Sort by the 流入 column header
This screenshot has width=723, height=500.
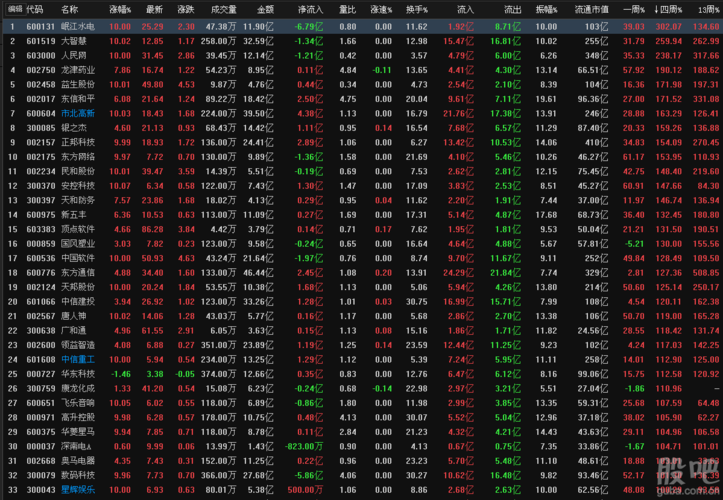465,9
